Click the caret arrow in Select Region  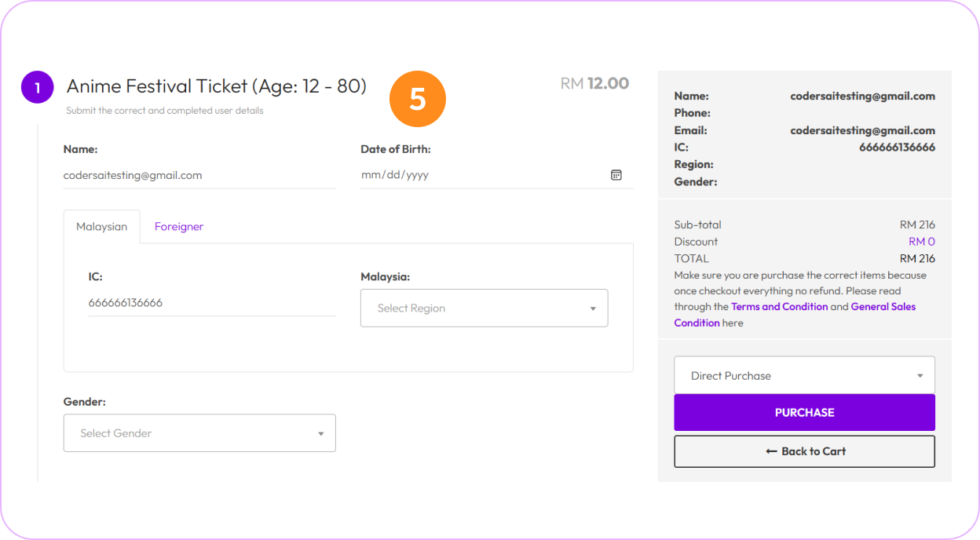(593, 308)
